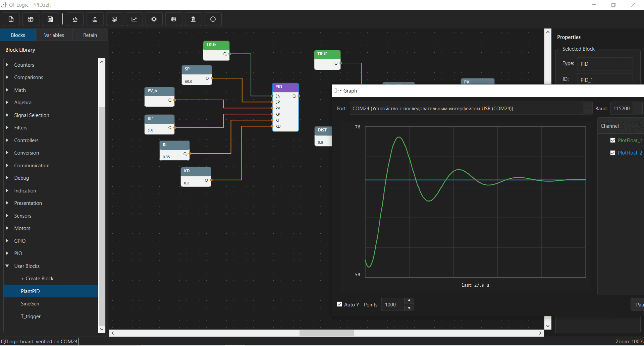
Task: Open the Port selection dropdown
Action: 471,109
